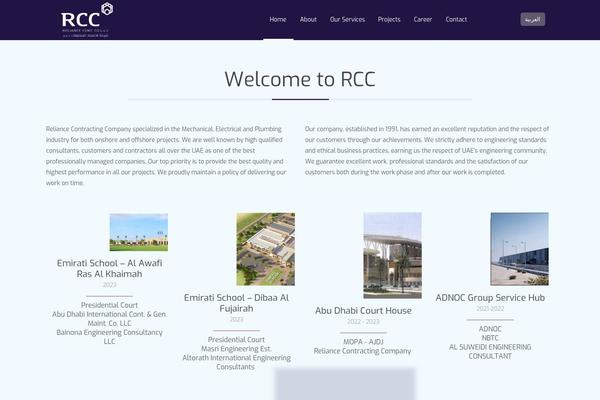Click 'NBTC' text under ADNOC hub
The width and height of the screenshot is (600, 400).
pyautogui.click(x=490, y=338)
